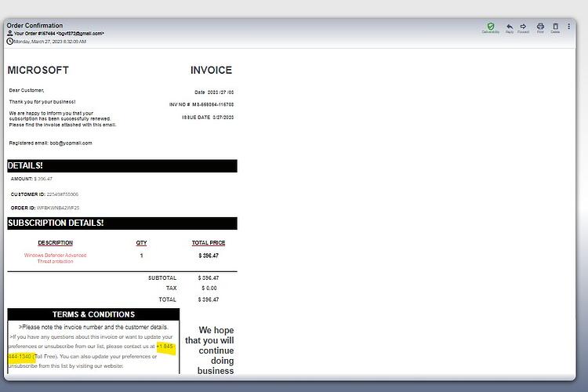
Task: Click the green Deliverability shield icon
Action: [491, 26]
